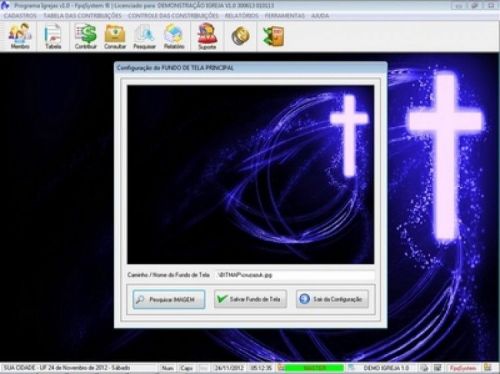Image resolution: width=500 pixels, height=374 pixels.
Task: Open the Consultar folder icon
Action: pyautogui.click(x=115, y=36)
